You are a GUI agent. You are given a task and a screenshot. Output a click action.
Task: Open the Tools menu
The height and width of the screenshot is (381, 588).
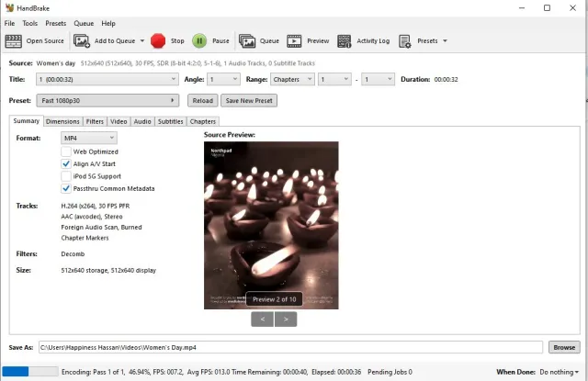30,23
